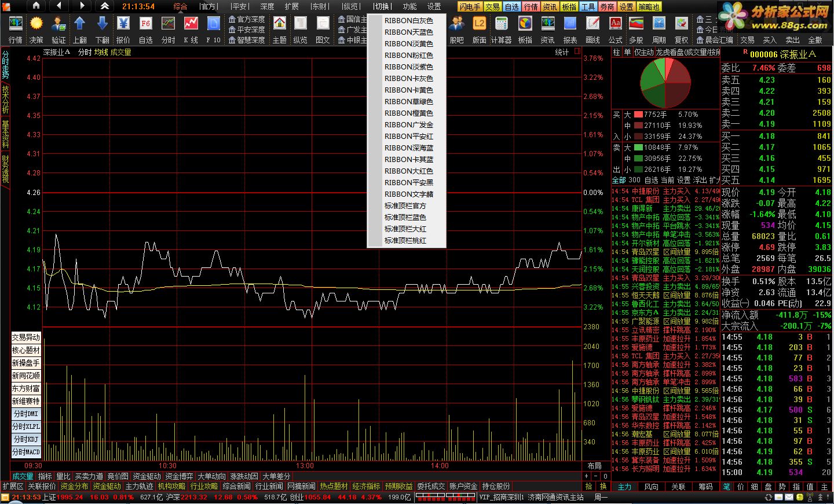Image resolution: width=834 pixels, height=504 pixels.
Task: Open the 资讯 monitor icon in toolbar
Action: pos(548,30)
